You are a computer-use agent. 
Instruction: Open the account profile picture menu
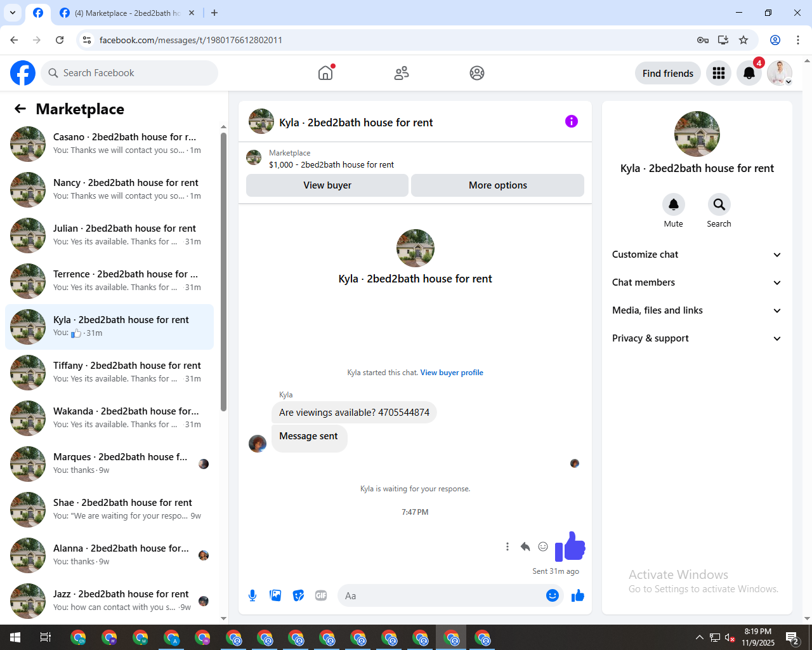tap(780, 73)
